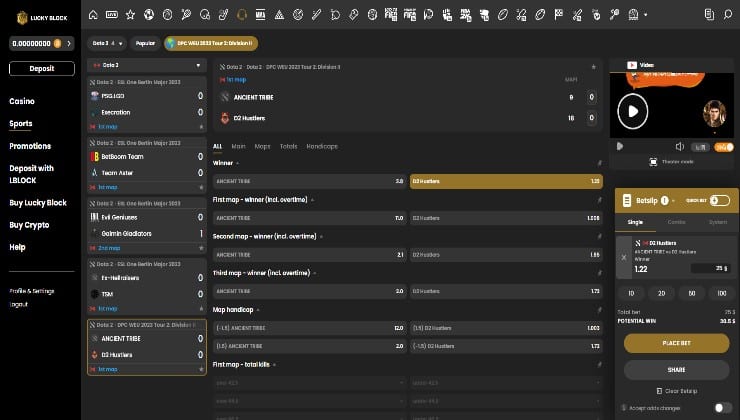Image resolution: width=740 pixels, height=420 pixels.
Task: Open the Dota 2 filter chip dropdown
Action: (x=107, y=43)
